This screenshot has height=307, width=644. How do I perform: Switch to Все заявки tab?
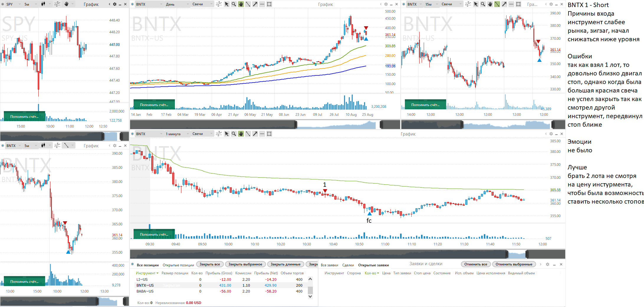(329, 265)
